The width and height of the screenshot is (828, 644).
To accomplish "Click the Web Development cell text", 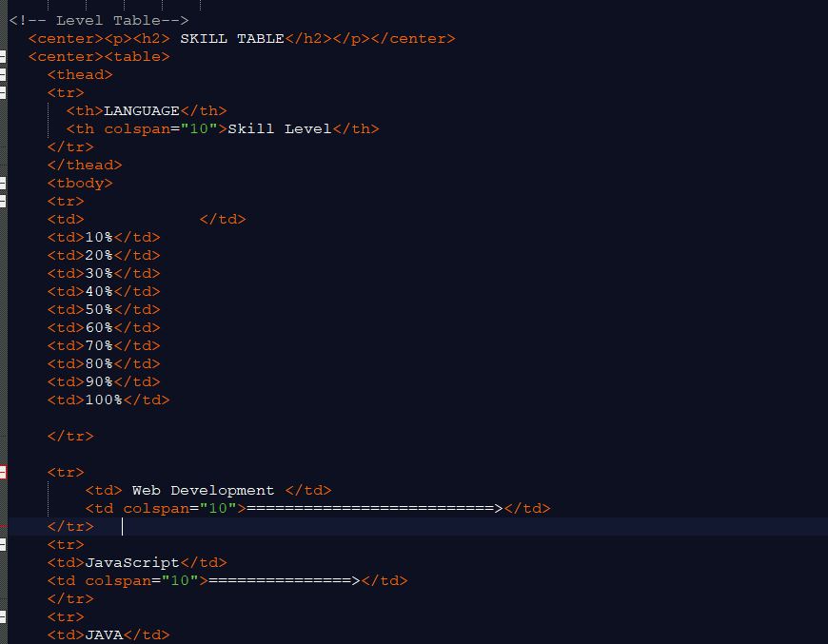I will pos(203,491).
